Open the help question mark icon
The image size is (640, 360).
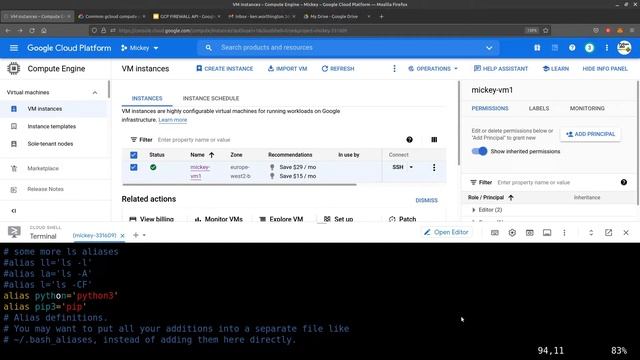coord(572,48)
